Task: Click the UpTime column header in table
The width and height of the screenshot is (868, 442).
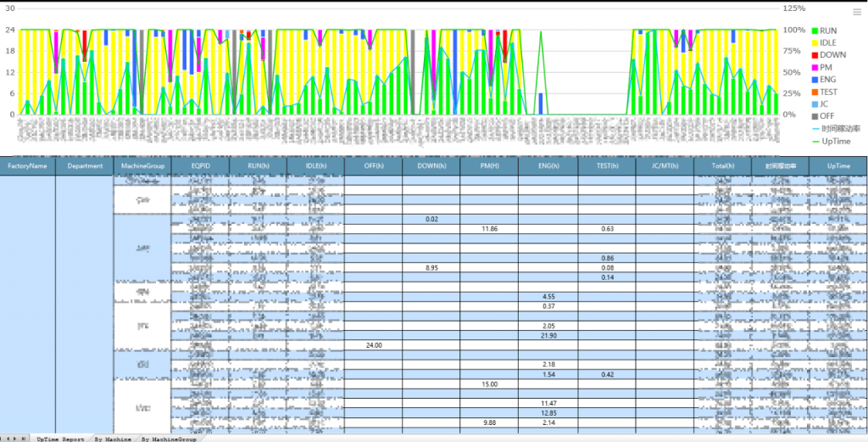Action: tap(838, 165)
